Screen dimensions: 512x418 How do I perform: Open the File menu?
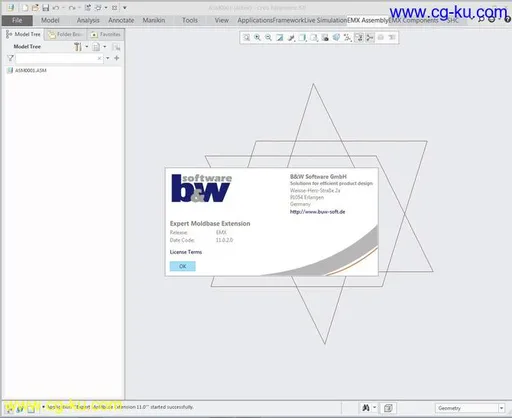[x=17, y=20]
